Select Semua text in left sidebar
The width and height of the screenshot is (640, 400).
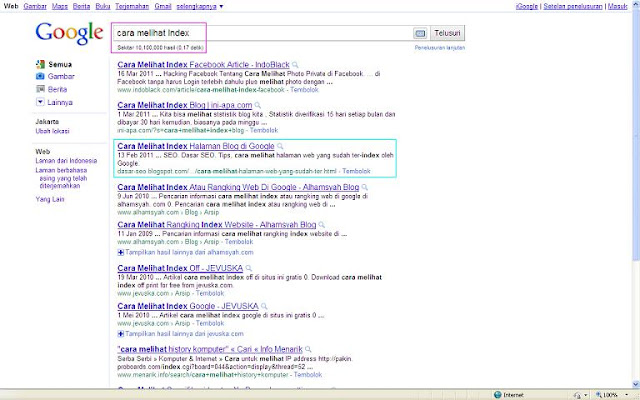[x=60, y=64]
